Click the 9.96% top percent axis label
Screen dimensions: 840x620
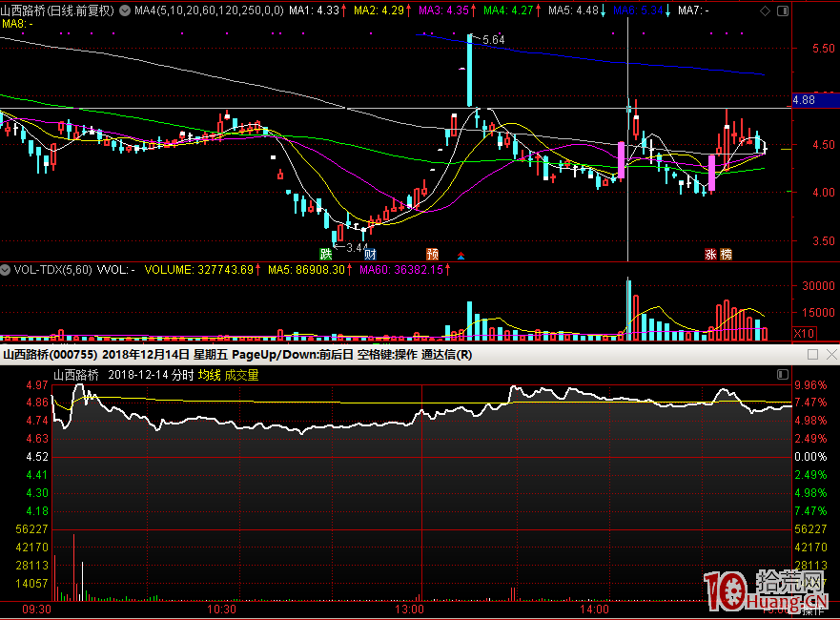[x=810, y=384]
